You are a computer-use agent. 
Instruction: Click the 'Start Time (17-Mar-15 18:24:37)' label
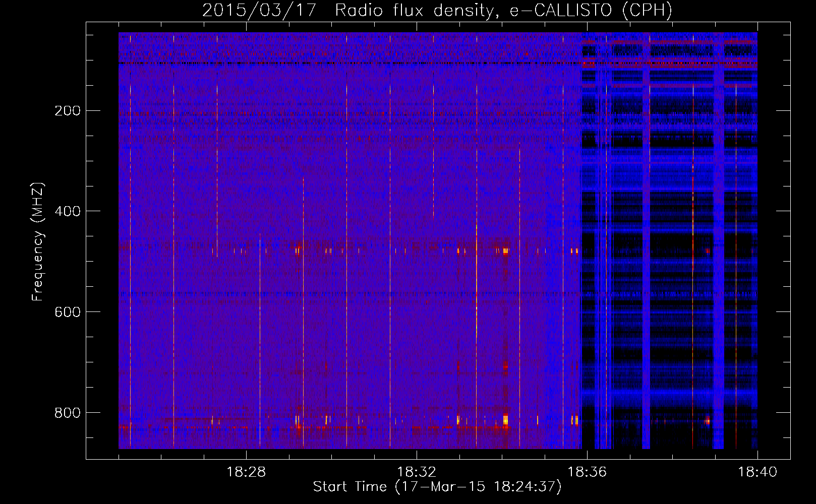pyautogui.click(x=437, y=487)
